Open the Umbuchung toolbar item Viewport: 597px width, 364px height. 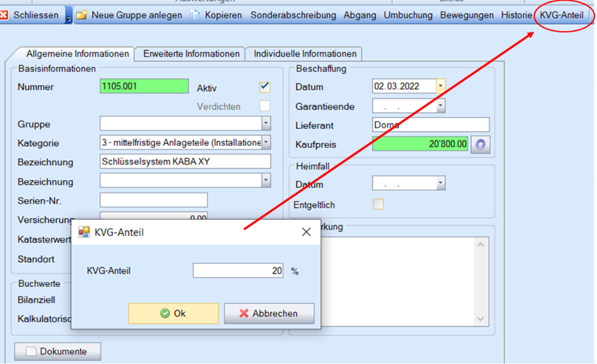pyautogui.click(x=408, y=15)
